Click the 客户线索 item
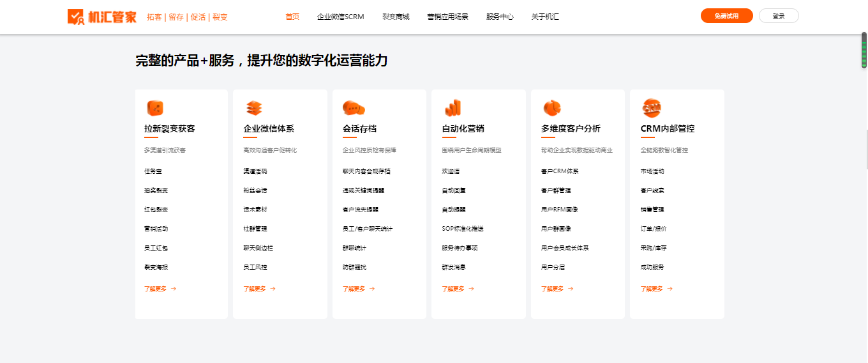The height and width of the screenshot is (363, 868). click(x=652, y=190)
